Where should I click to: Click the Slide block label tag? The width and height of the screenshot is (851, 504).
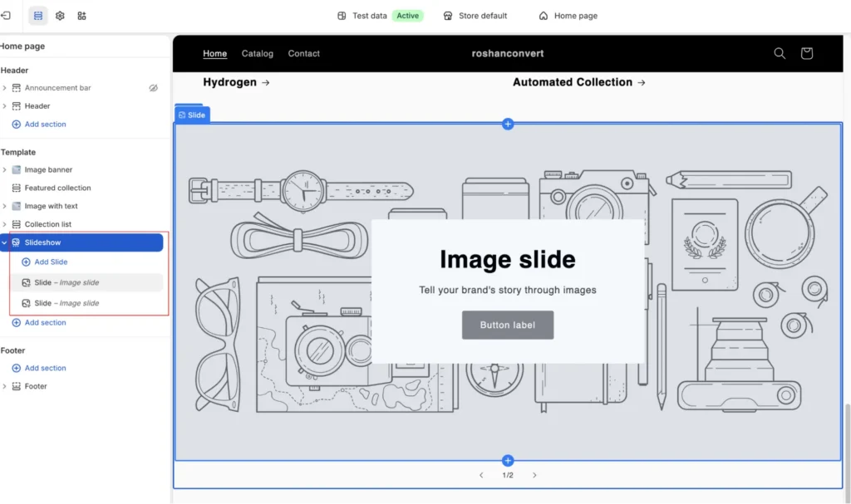click(x=192, y=115)
